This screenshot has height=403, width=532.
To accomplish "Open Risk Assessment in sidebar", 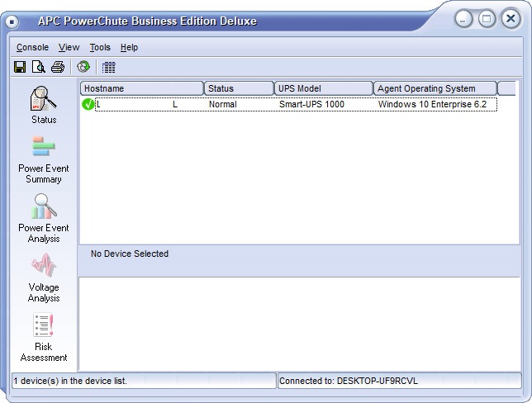I will [x=44, y=338].
